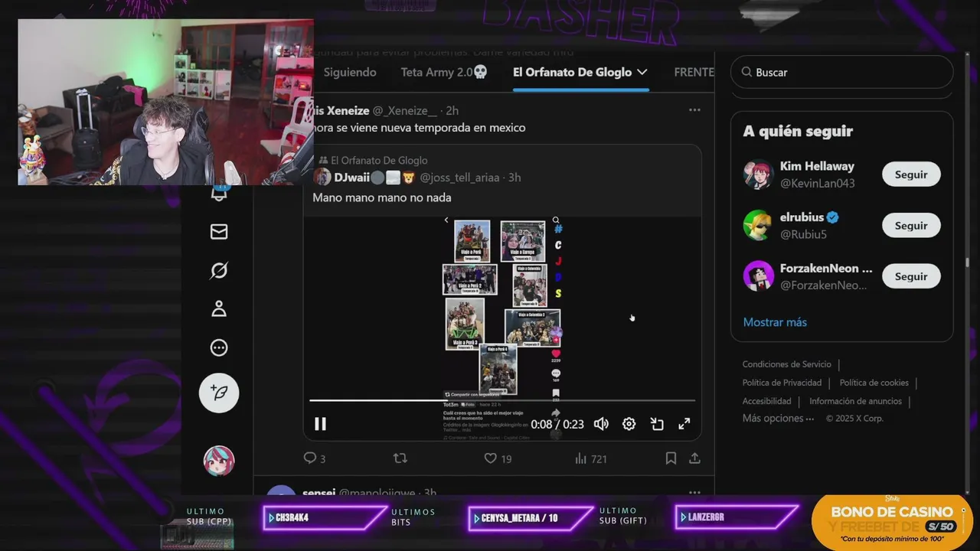This screenshot has width=980, height=551.
Task: Open sensei post author name
Action: (x=318, y=493)
